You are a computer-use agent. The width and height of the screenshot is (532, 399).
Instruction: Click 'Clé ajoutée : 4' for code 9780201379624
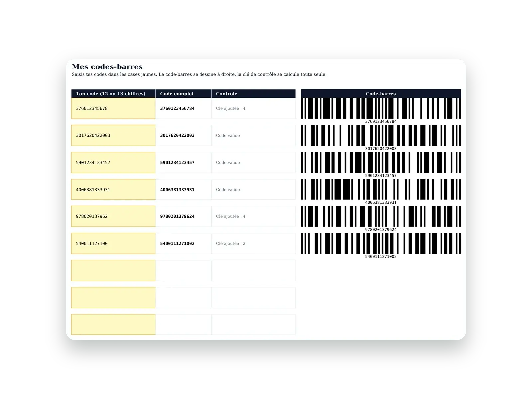[231, 216]
